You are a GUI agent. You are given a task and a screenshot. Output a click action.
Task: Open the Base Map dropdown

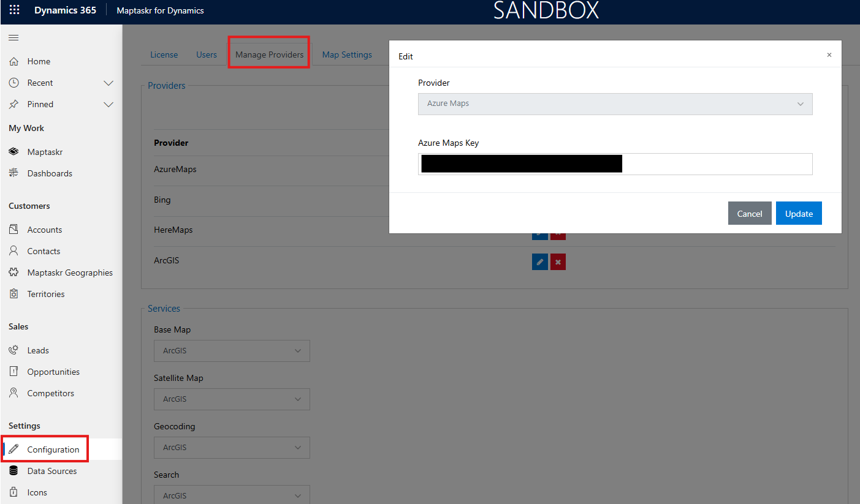(232, 351)
